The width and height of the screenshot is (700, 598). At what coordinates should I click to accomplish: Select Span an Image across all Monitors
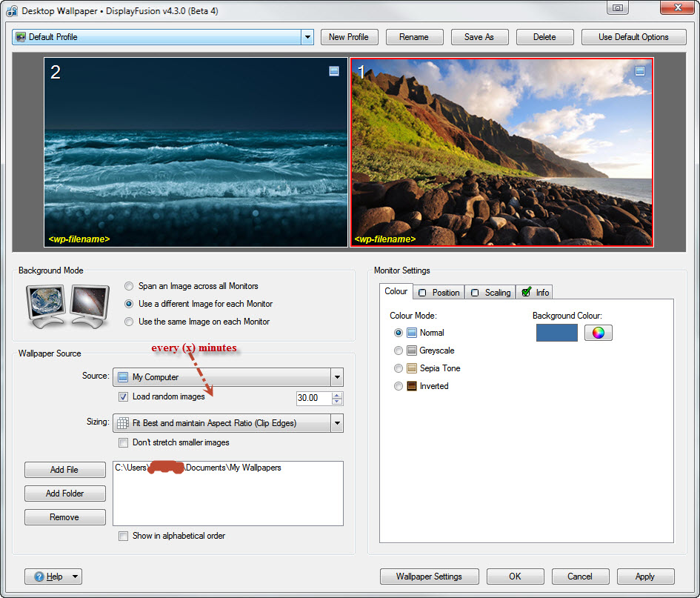(x=130, y=286)
